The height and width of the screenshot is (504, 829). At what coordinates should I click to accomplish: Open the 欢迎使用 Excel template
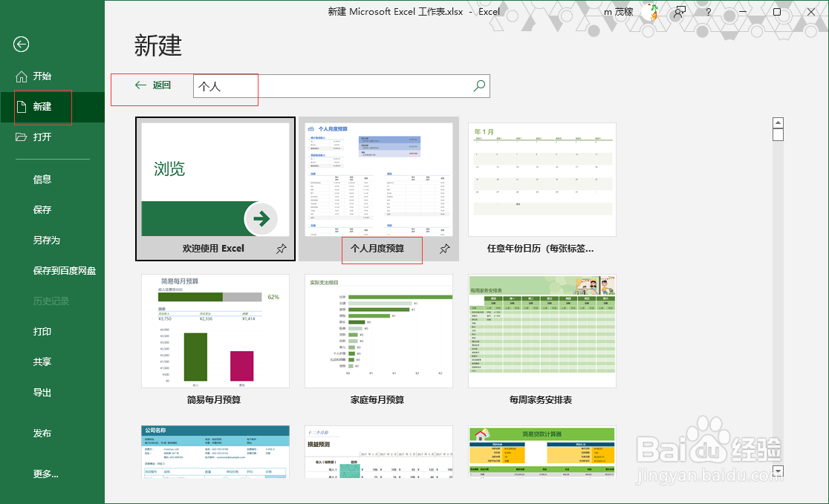click(215, 189)
